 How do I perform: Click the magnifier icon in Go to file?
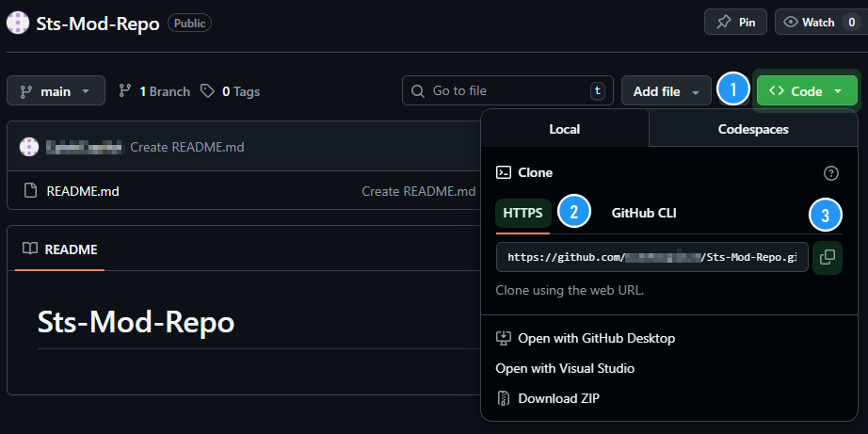pyautogui.click(x=419, y=90)
